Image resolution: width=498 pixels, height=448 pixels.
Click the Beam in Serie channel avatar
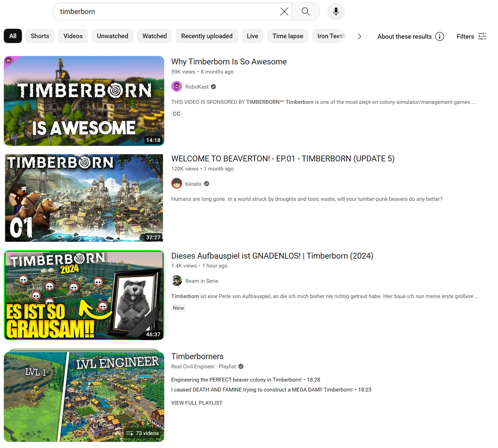(177, 281)
